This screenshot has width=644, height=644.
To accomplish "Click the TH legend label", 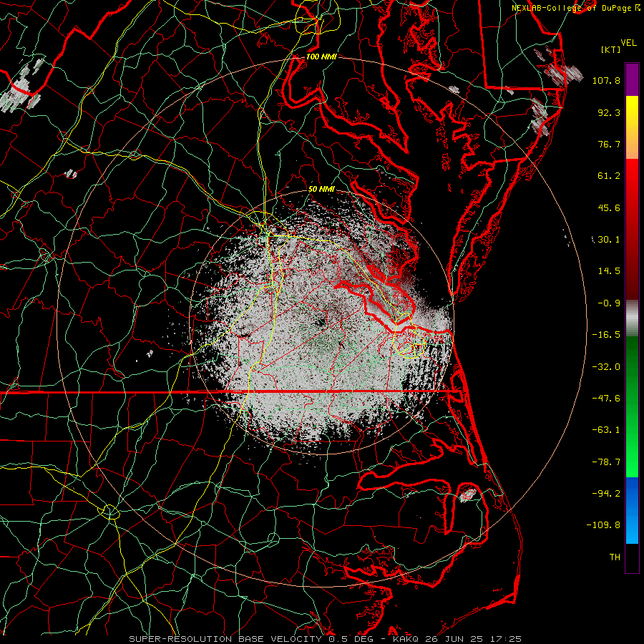I will tap(615, 557).
